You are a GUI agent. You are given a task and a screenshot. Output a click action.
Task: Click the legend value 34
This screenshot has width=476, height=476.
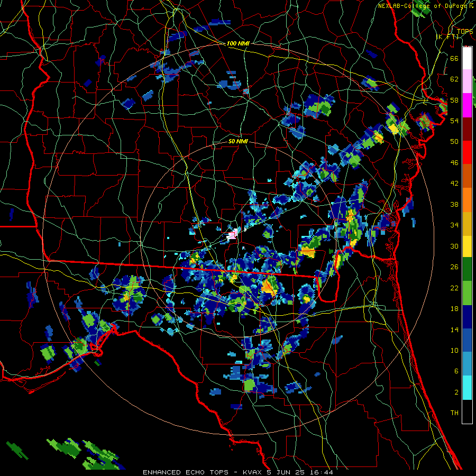pyautogui.click(x=454, y=225)
